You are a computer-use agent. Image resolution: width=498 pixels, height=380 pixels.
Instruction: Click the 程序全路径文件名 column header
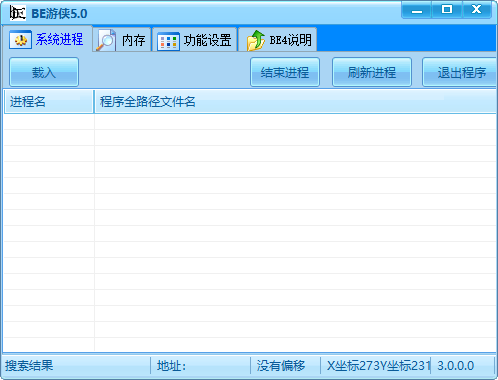[x=296, y=101]
